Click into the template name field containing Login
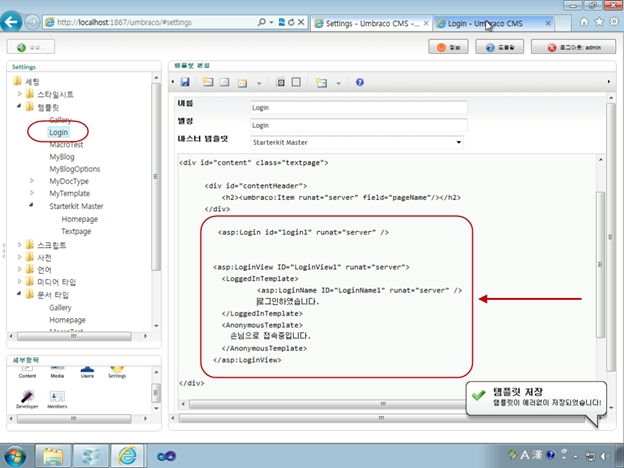 point(359,108)
